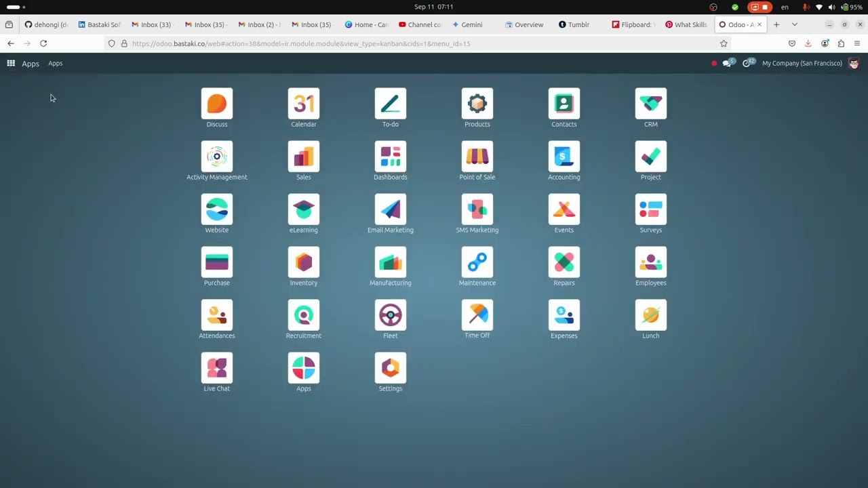Open the Email Marketing app
This screenshot has width=868, height=488.
391,209
